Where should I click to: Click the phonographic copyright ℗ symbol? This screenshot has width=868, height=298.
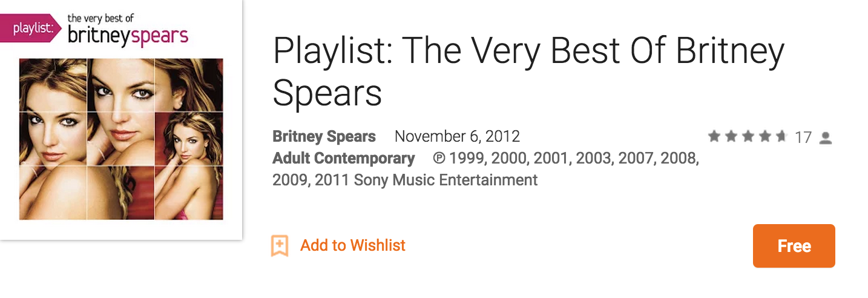coord(439,159)
